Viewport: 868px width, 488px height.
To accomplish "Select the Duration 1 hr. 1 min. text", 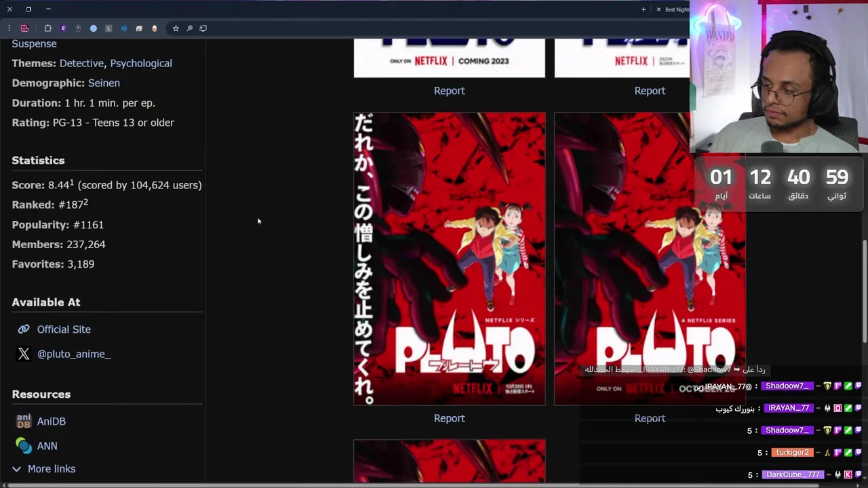I will pyautogui.click(x=83, y=103).
